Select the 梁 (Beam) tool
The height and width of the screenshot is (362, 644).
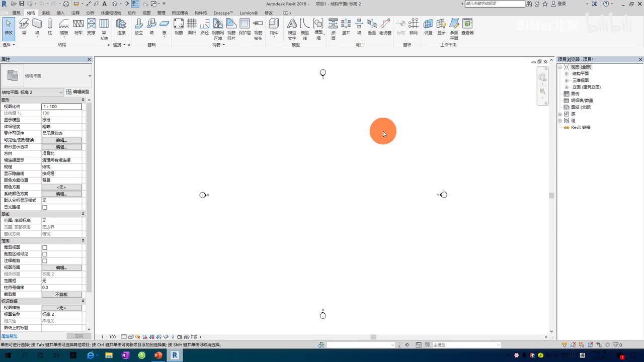pyautogui.click(x=24, y=26)
